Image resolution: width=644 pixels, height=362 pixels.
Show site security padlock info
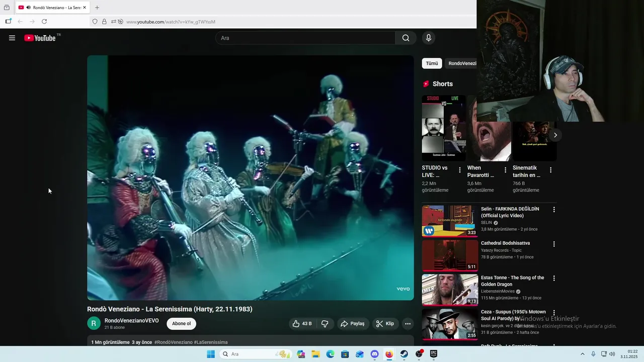point(104,22)
